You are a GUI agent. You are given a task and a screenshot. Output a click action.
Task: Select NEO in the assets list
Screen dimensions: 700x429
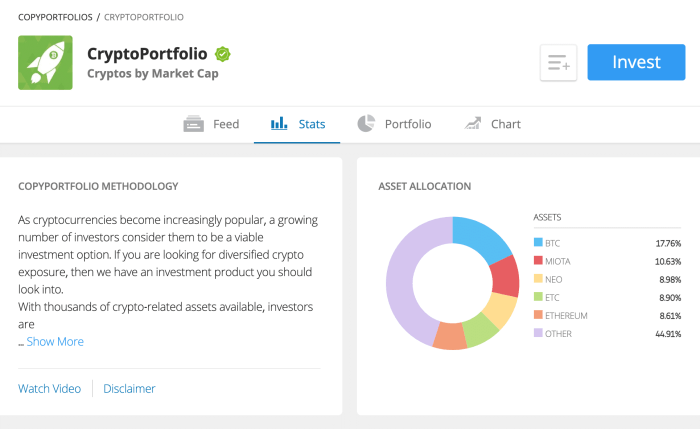555,279
